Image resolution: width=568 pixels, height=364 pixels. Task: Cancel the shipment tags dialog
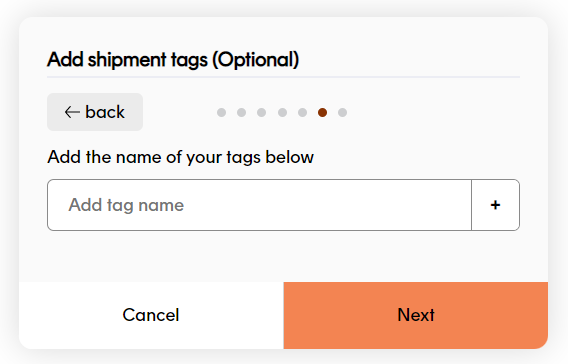(151, 315)
